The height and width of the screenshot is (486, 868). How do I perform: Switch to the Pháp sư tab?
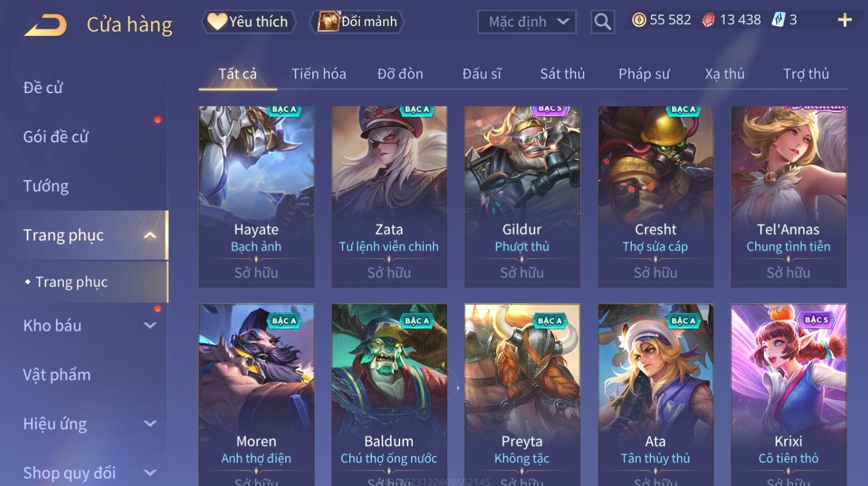point(644,74)
